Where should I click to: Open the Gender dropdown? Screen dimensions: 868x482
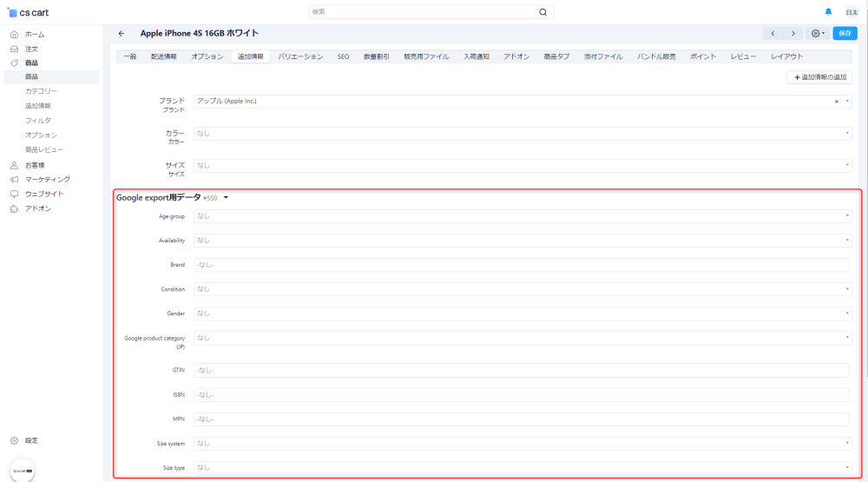point(522,314)
